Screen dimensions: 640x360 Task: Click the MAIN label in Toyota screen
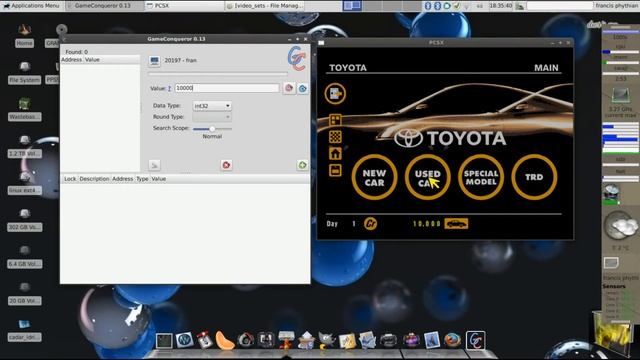[x=546, y=68]
